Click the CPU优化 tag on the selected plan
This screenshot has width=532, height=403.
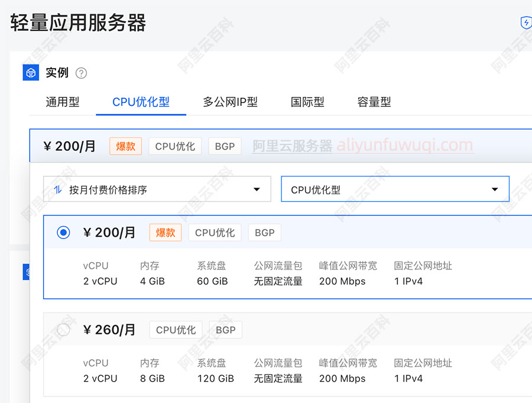(x=215, y=233)
